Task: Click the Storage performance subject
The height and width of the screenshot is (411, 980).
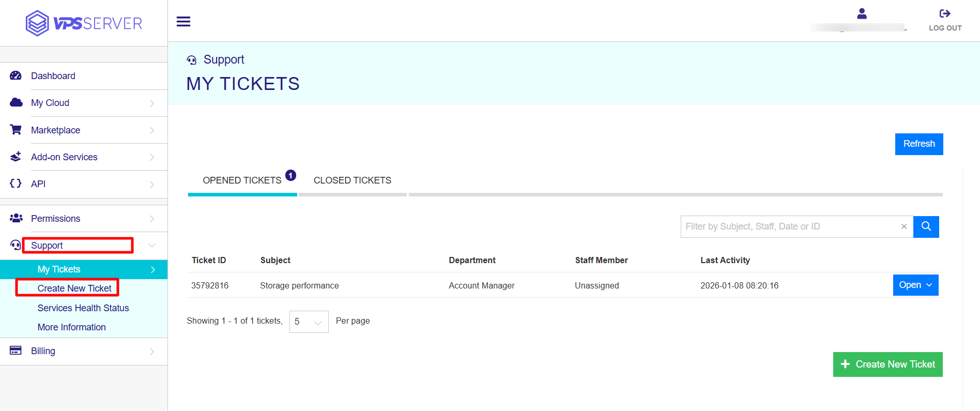Action: click(x=299, y=285)
